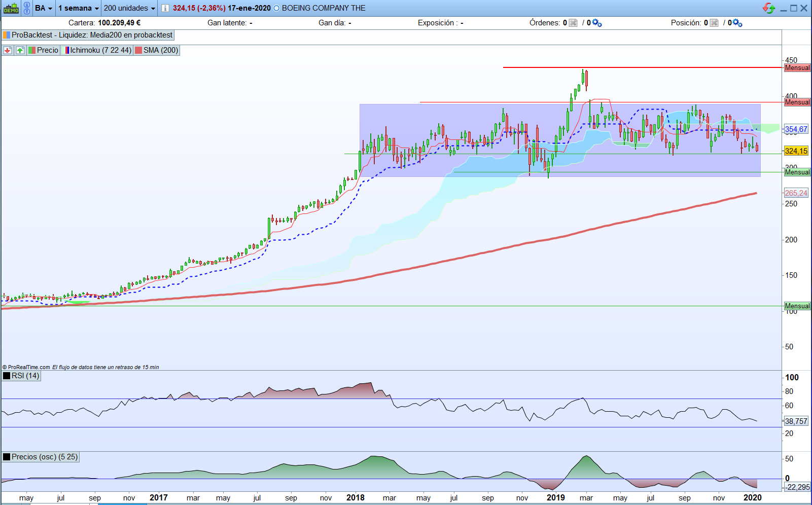Click the 38,757 RSI value label
This screenshot has width=812, height=505.
point(796,421)
